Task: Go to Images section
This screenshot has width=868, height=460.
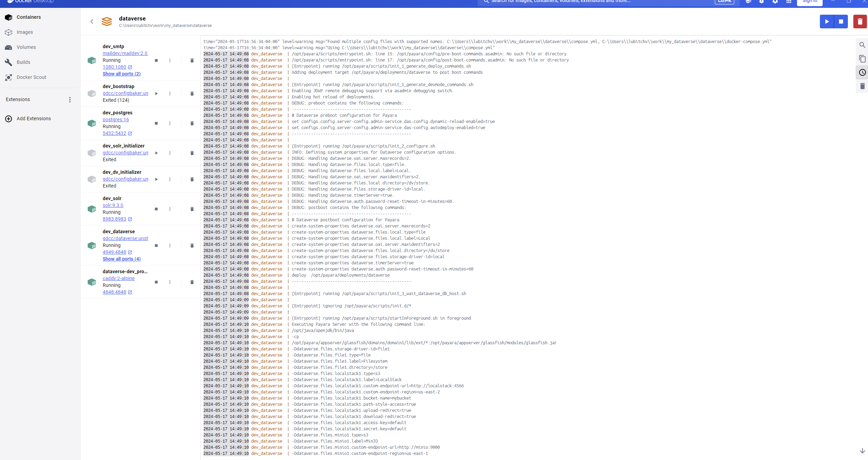Action: point(25,32)
